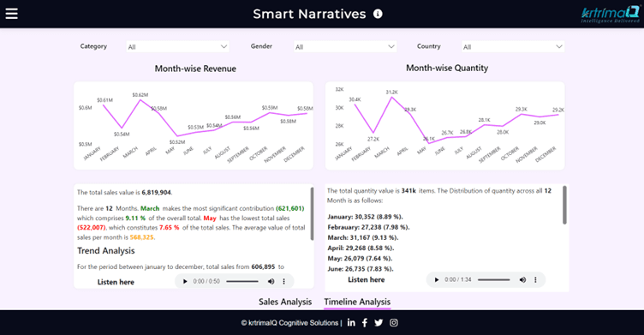This screenshot has height=335, width=644.
Task: Expand the Country dropdown
Action: click(513, 47)
